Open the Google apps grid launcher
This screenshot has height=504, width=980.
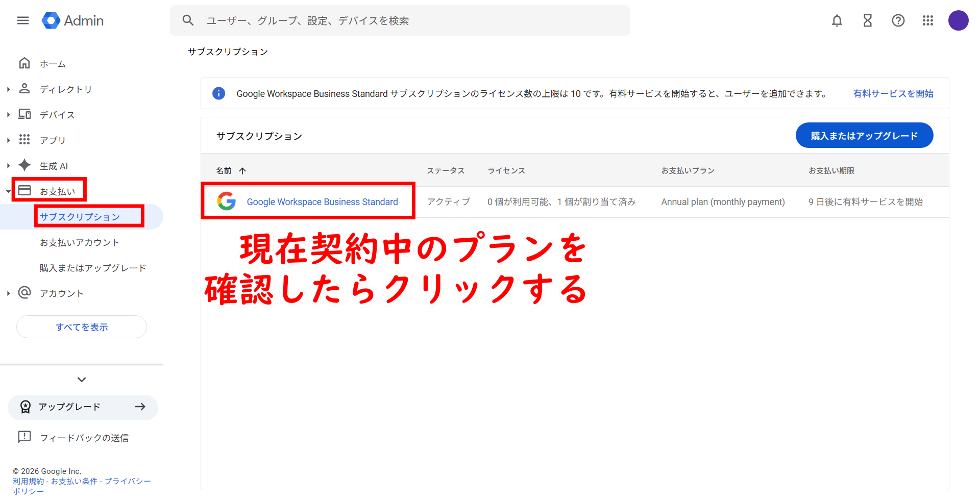point(928,20)
